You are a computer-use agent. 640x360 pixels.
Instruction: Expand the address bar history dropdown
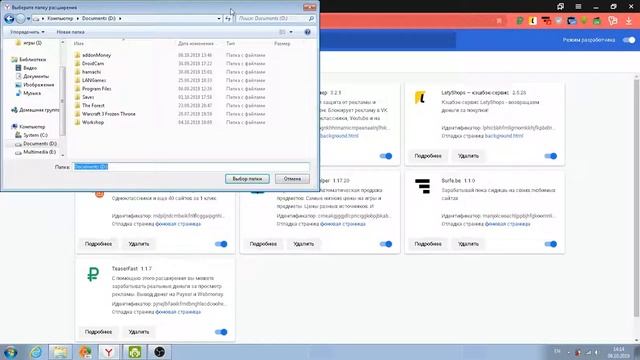(219, 18)
